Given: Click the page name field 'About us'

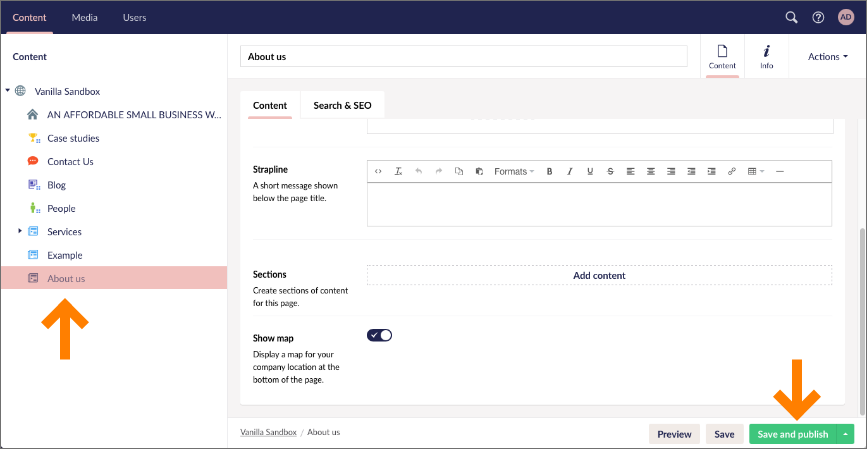Looking at the screenshot, I should [463, 57].
